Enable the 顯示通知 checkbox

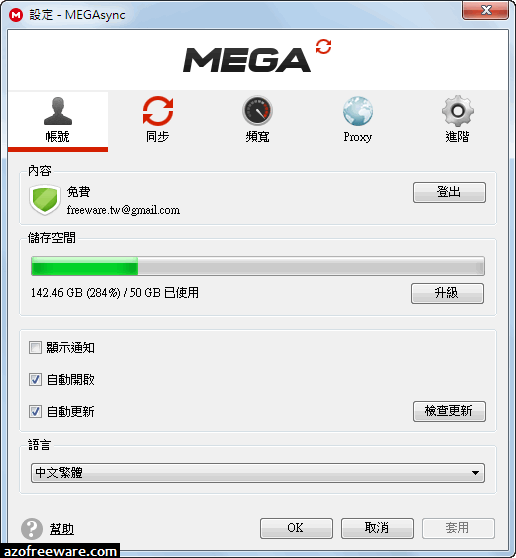(35, 348)
